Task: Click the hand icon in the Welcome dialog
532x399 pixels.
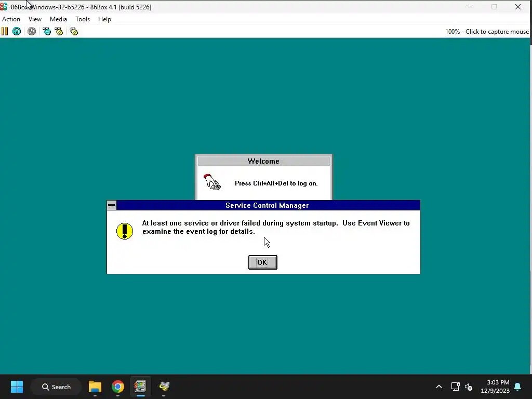Action: click(x=212, y=182)
